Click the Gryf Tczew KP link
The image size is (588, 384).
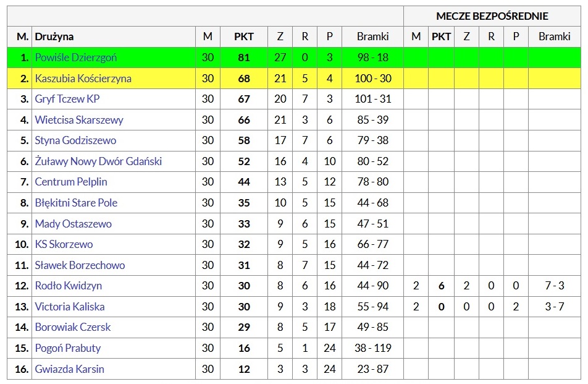point(67,99)
